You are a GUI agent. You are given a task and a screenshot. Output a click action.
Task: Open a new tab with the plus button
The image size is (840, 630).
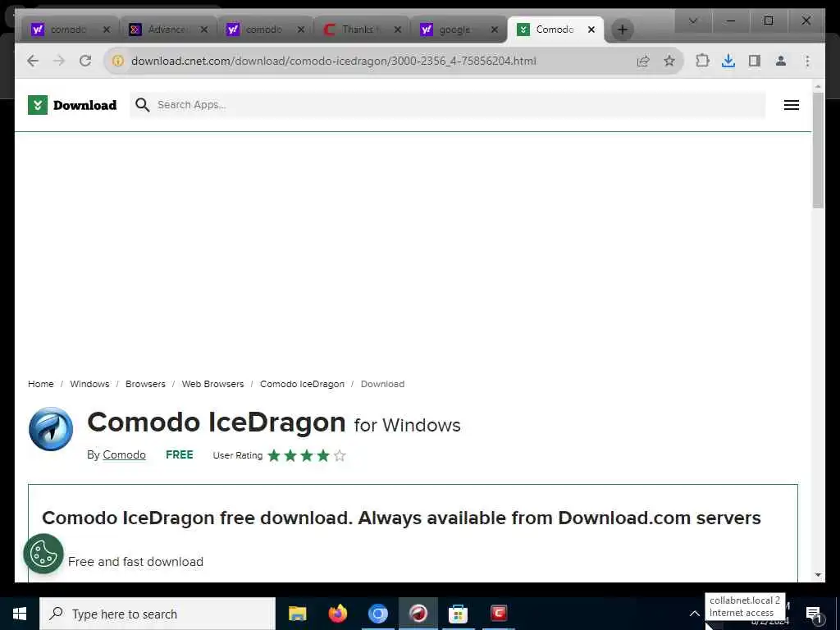(x=622, y=30)
